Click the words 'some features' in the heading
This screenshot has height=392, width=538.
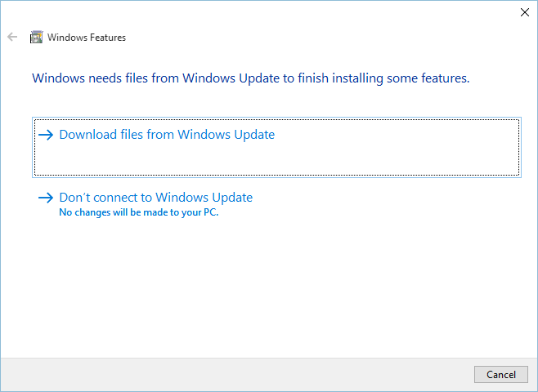(x=428, y=78)
